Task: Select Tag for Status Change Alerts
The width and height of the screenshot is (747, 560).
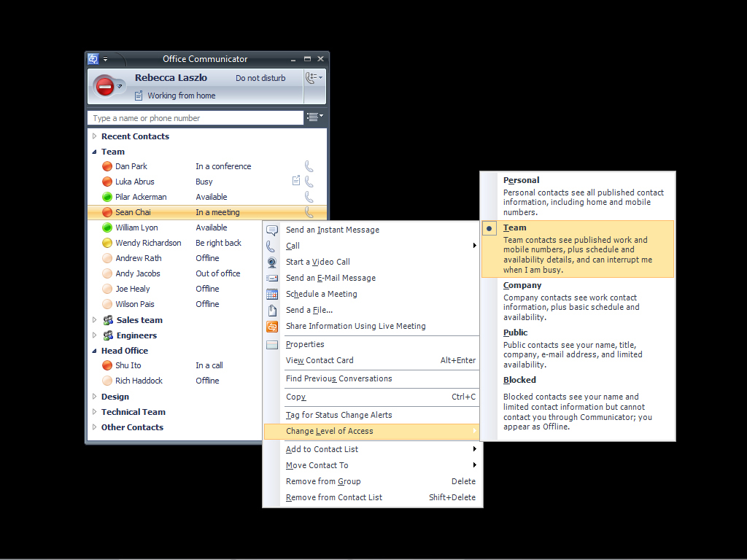Action: pos(371,415)
